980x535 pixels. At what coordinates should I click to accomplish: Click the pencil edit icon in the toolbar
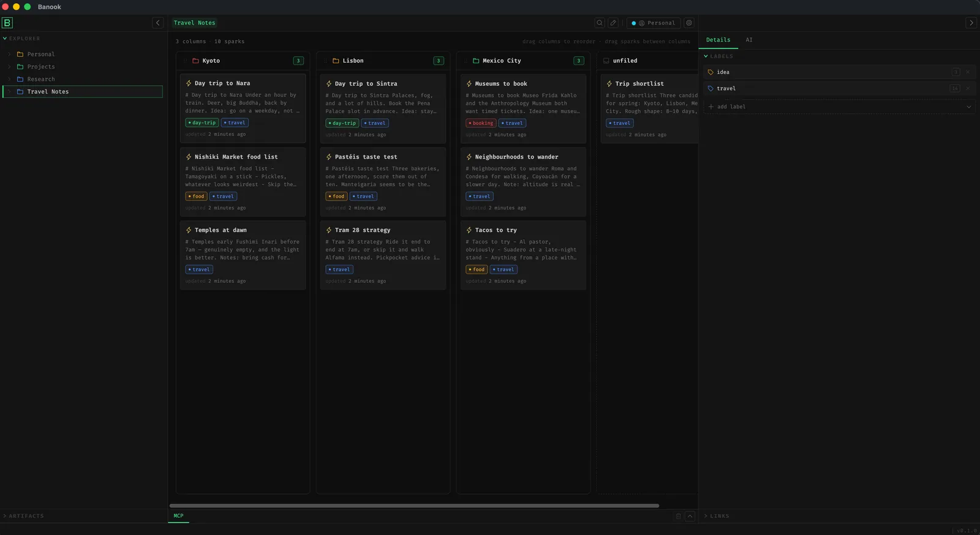pyautogui.click(x=613, y=23)
